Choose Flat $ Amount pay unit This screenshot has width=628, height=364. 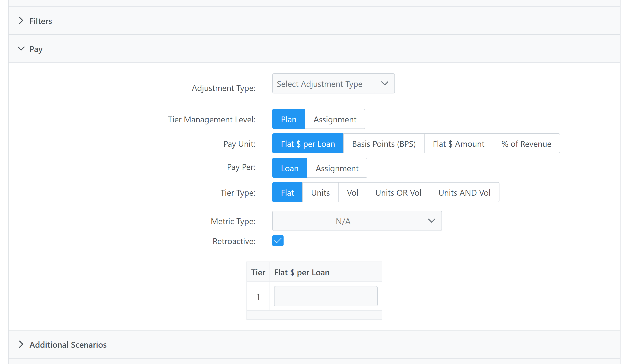[458, 143]
